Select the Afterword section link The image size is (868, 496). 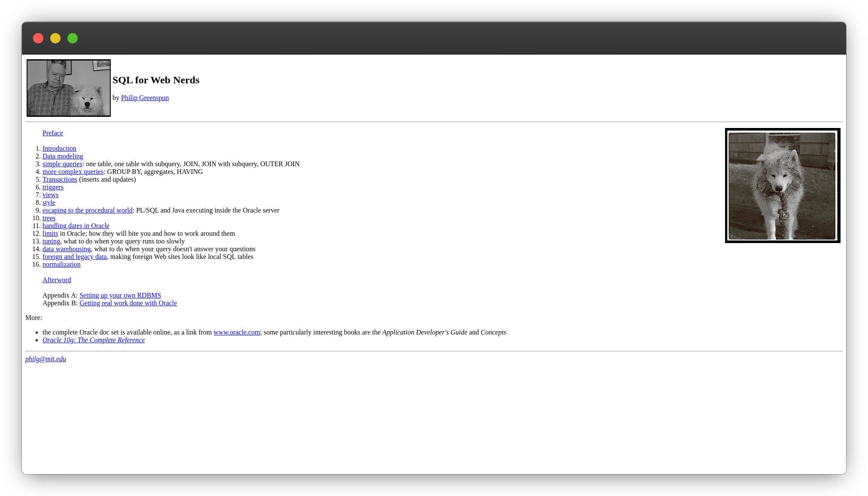(x=57, y=280)
